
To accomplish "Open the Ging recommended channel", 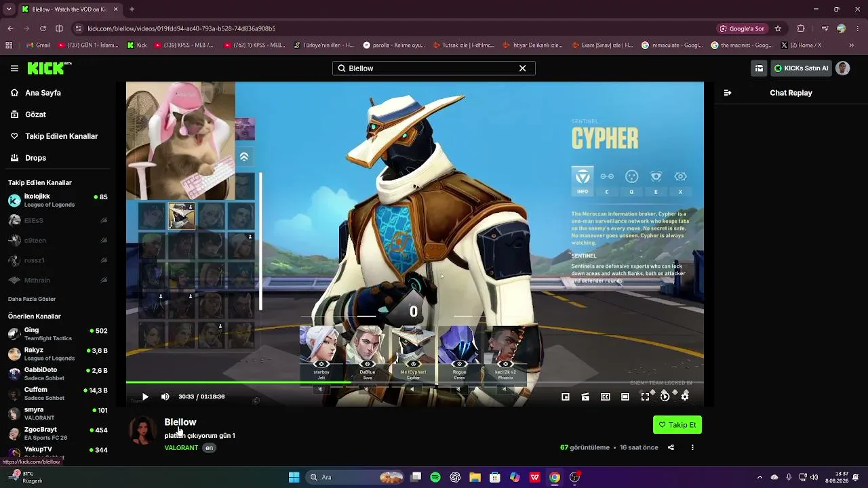I will tap(58, 334).
